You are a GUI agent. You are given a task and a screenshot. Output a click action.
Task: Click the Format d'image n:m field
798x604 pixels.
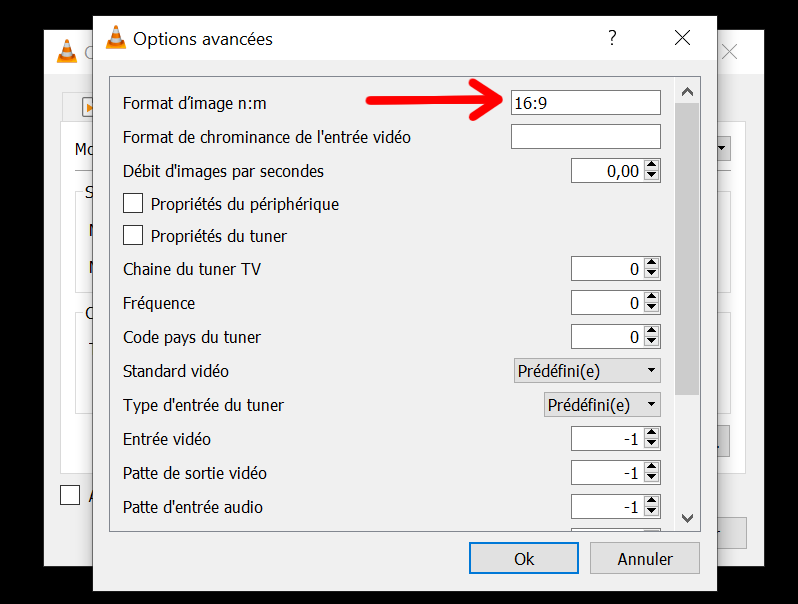pyautogui.click(x=586, y=103)
